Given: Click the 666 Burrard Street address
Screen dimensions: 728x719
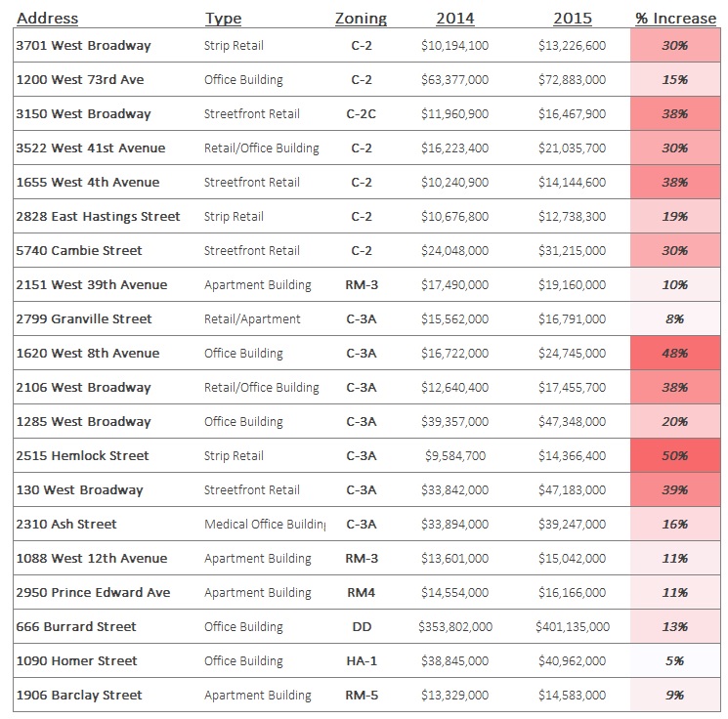Looking at the screenshot, I should click(x=76, y=627).
